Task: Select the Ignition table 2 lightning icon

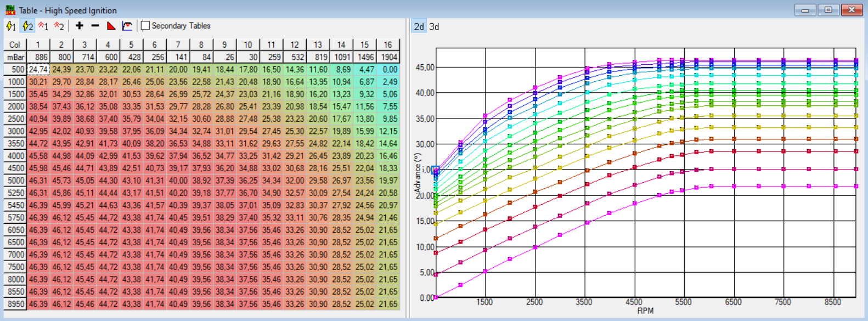Action: point(27,26)
